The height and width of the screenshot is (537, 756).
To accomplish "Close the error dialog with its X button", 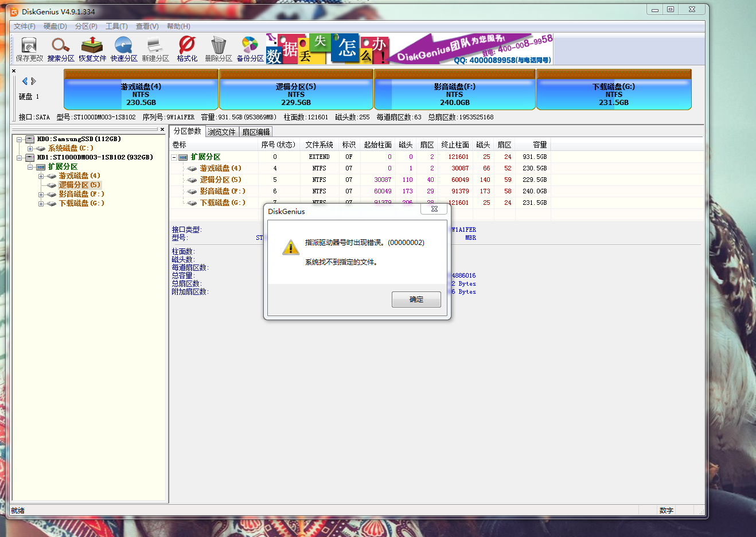I will click(434, 209).
